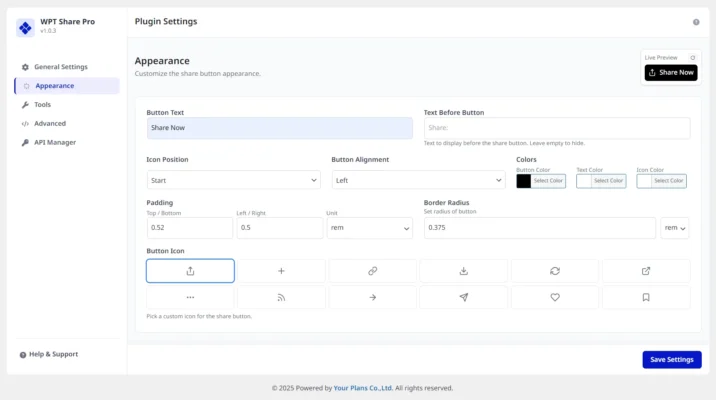The height and width of the screenshot is (400, 716).
Task: Click the Left / Right padding field
Action: pos(279,228)
